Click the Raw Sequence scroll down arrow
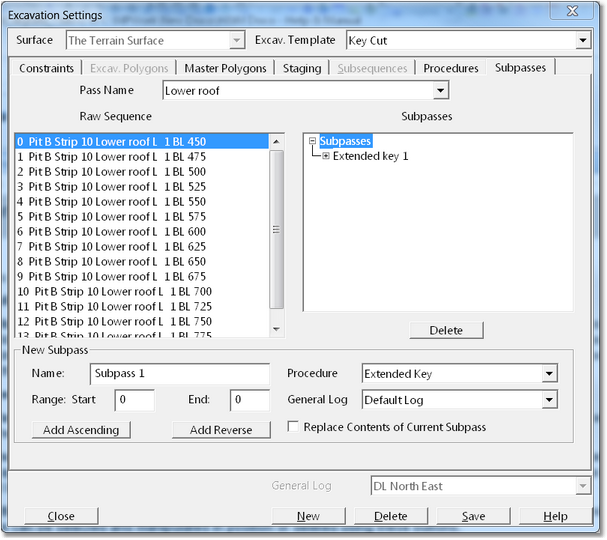The width and height of the screenshot is (607, 540). tap(276, 329)
